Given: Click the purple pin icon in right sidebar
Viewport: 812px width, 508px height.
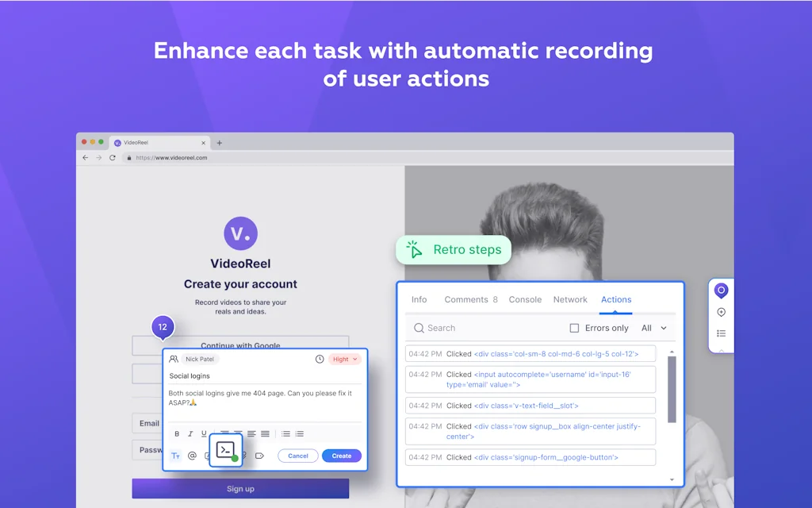Looking at the screenshot, I should pyautogui.click(x=721, y=291).
